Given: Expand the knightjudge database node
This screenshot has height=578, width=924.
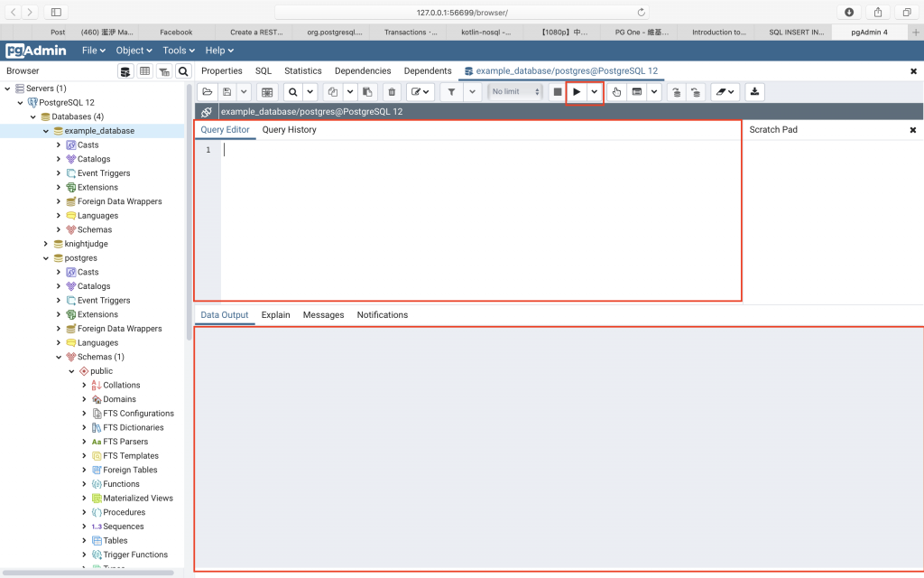Looking at the screenshot, I should [46, 244].
